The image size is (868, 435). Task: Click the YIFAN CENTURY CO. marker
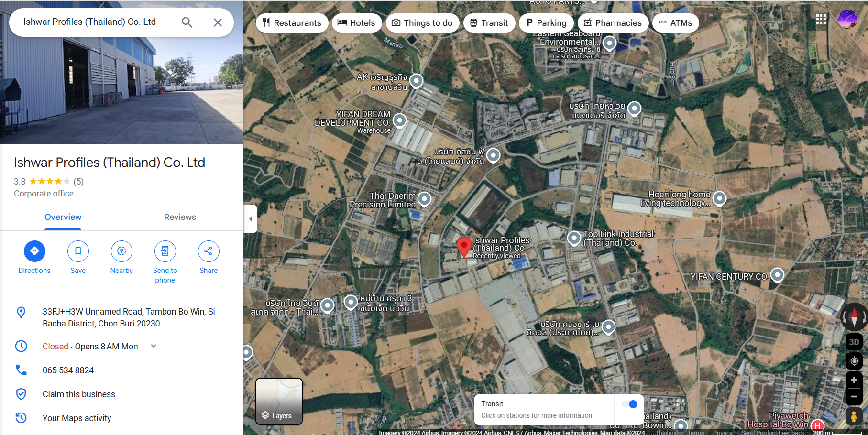click(x=778, y=275)
